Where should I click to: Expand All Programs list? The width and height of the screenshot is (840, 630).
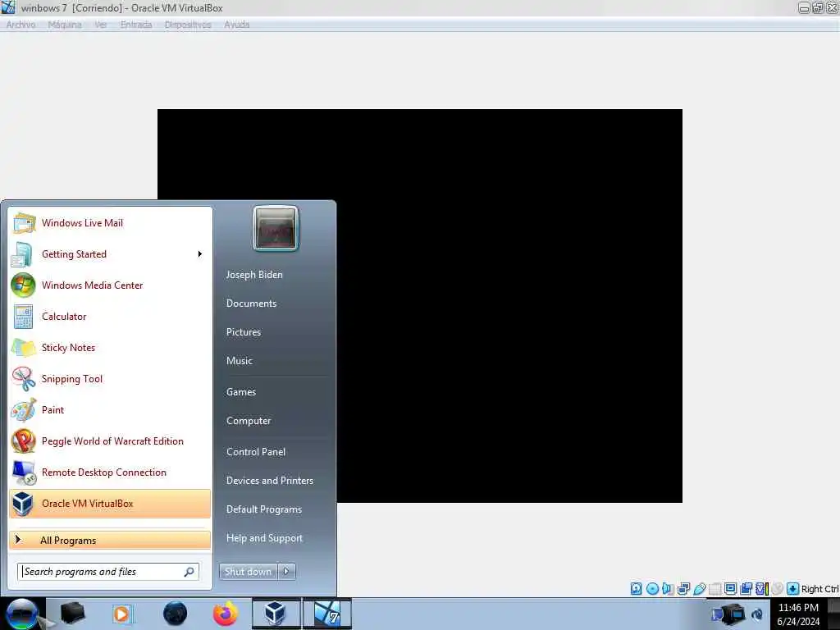click(x=110, y=540)
